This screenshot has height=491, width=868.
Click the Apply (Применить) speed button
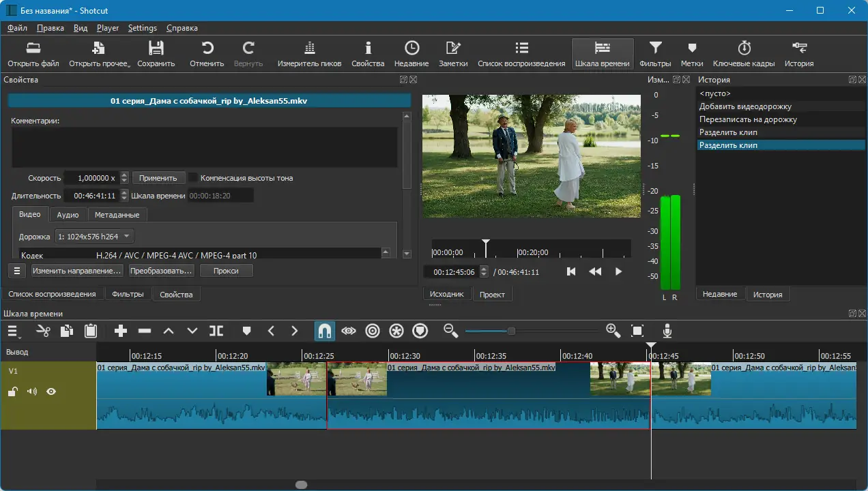(x=158, y=178)
